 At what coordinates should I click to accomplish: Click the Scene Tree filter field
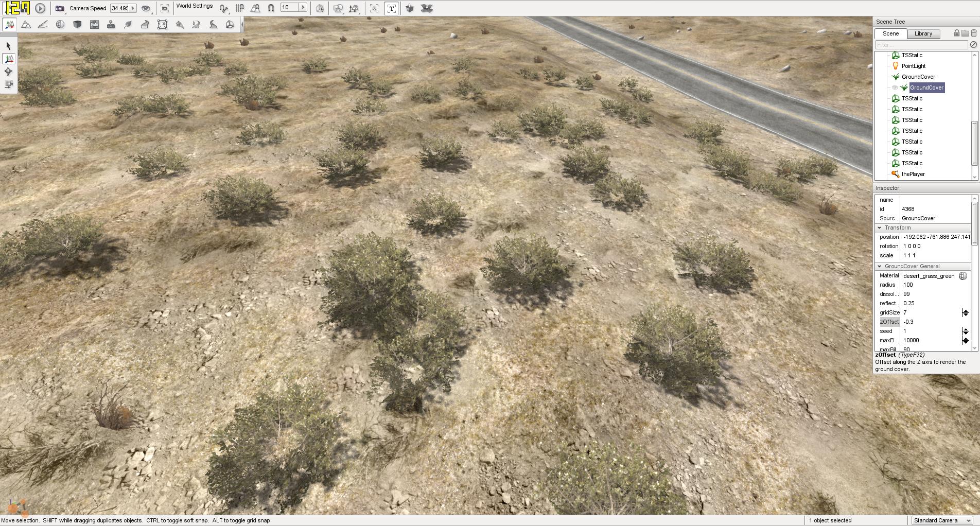(x=921, y=45)
